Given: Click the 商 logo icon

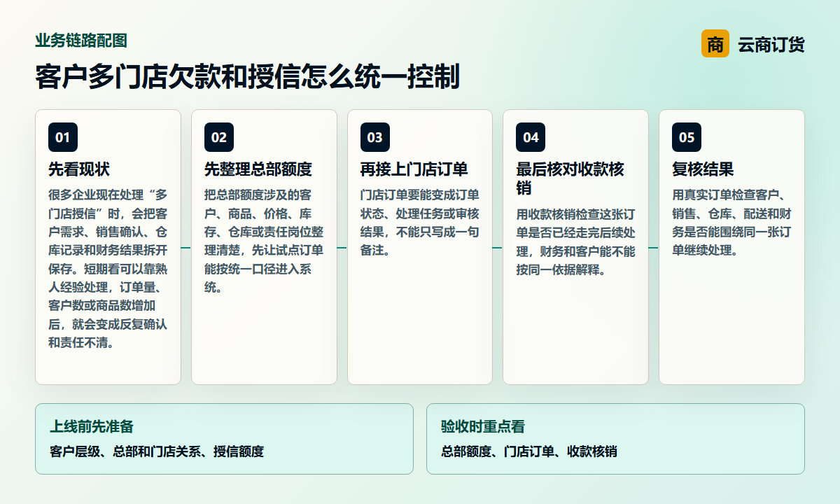Looking at the screenshot, I should click(x=715, y=44).
